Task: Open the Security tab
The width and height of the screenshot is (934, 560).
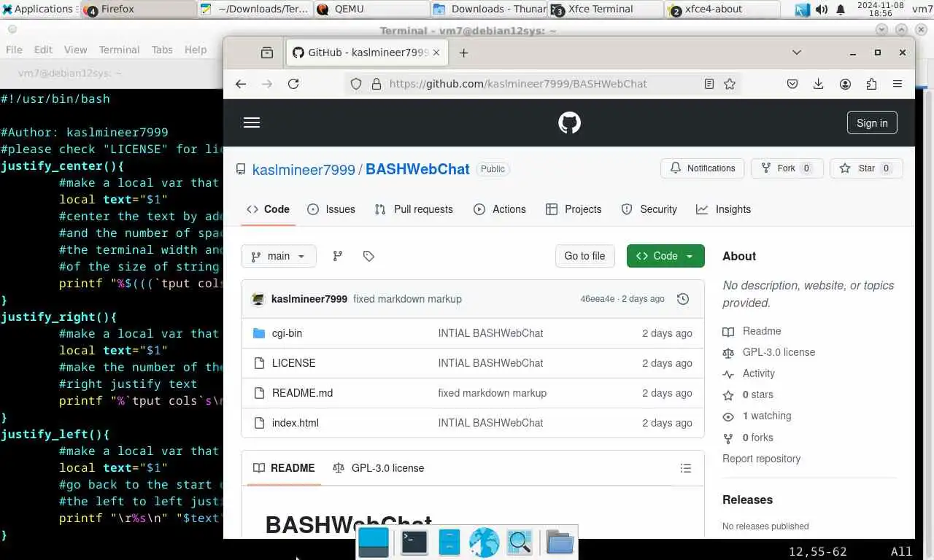Action: tap(649, 209)
